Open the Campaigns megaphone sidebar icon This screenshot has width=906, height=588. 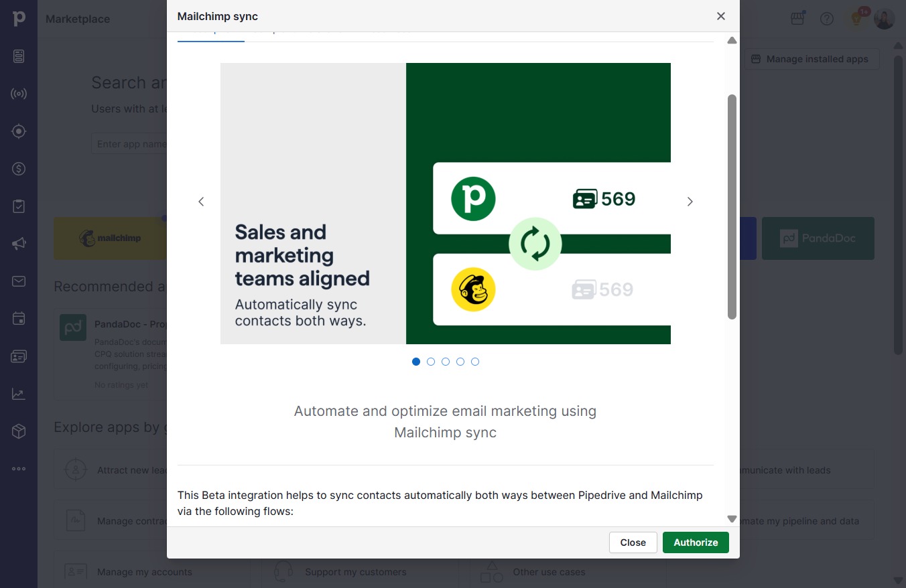pyautogui.click(x=19, y=244)
